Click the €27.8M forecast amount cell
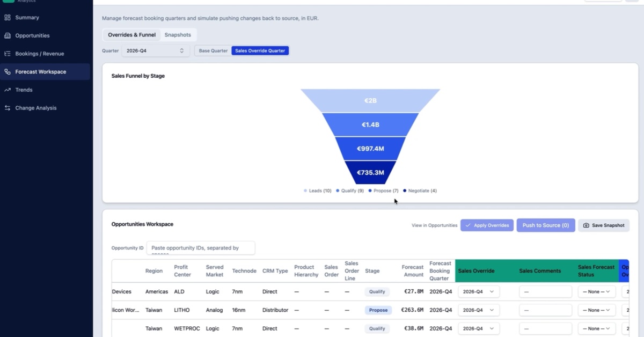 coord(414,292)
